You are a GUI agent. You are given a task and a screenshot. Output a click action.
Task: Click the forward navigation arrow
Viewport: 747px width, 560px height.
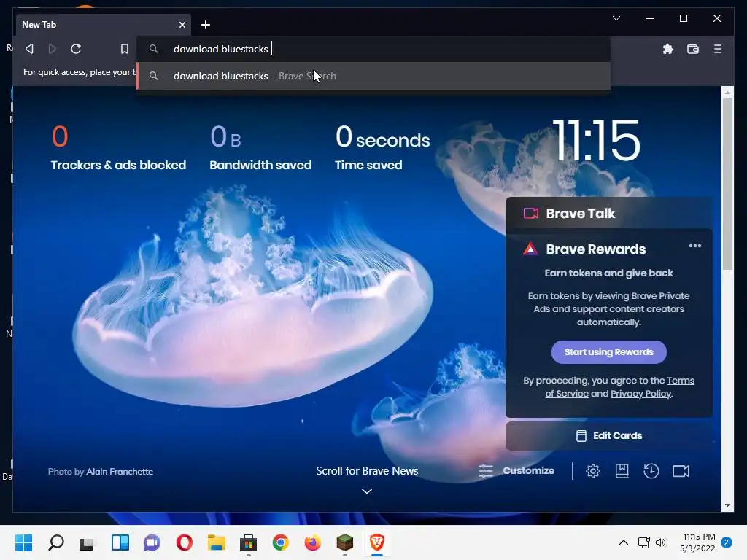[x=53, y=49]
